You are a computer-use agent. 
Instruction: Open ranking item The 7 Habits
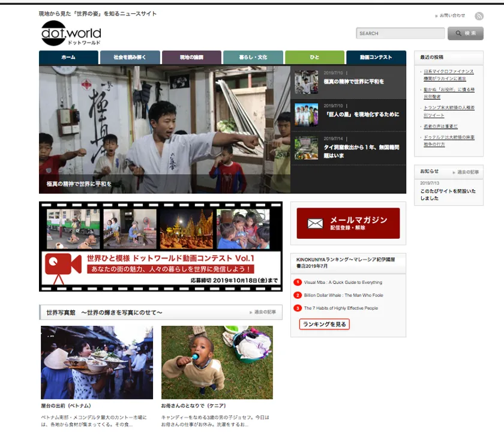341,308
